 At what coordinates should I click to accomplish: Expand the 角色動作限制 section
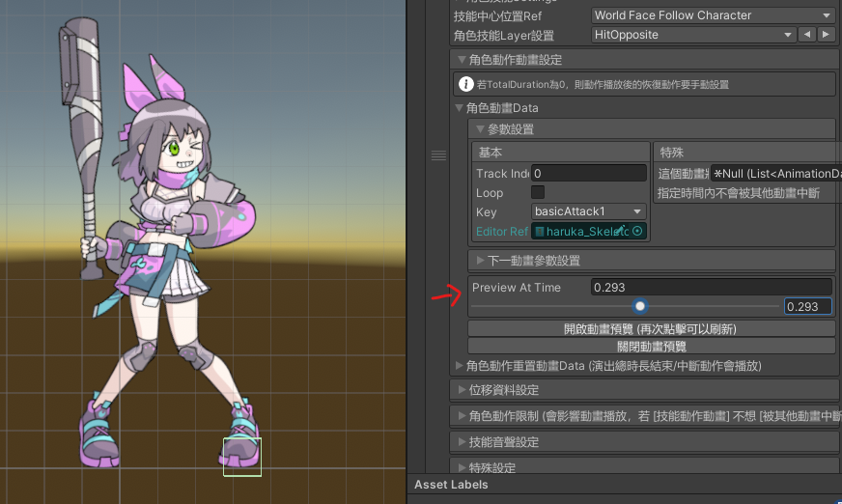[462, 415]
